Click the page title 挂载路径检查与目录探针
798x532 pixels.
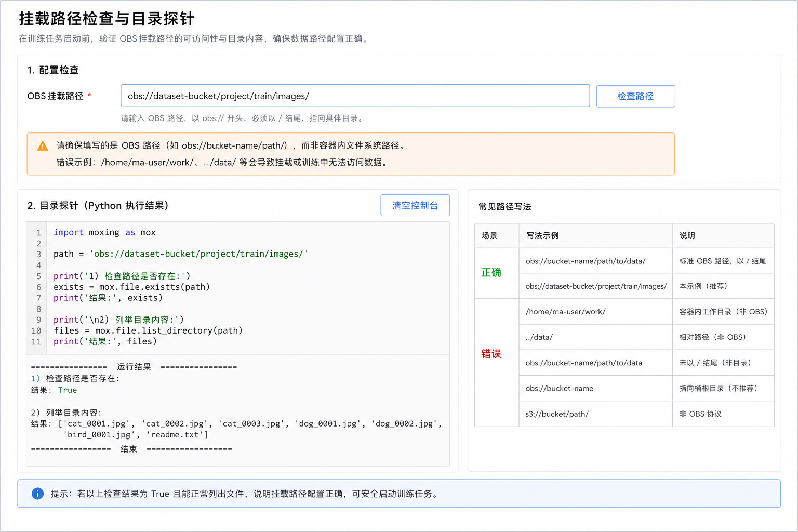(107, 19)
